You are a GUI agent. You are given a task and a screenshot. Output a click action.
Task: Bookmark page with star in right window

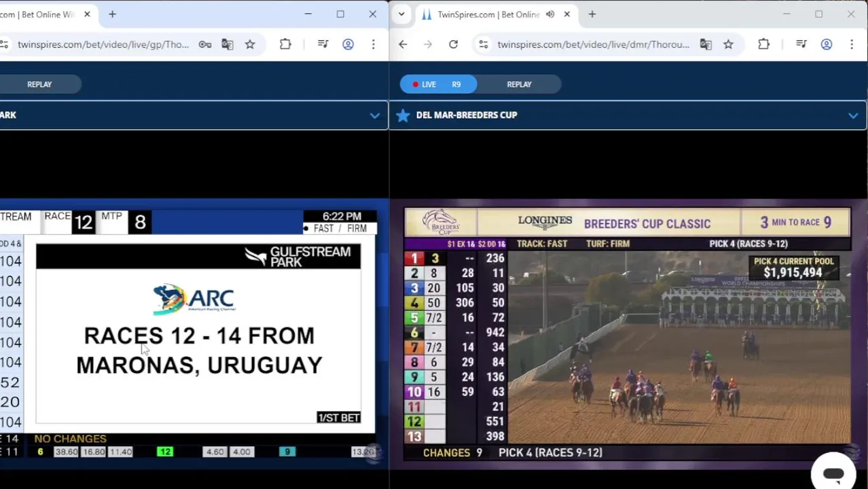[728, 45]
